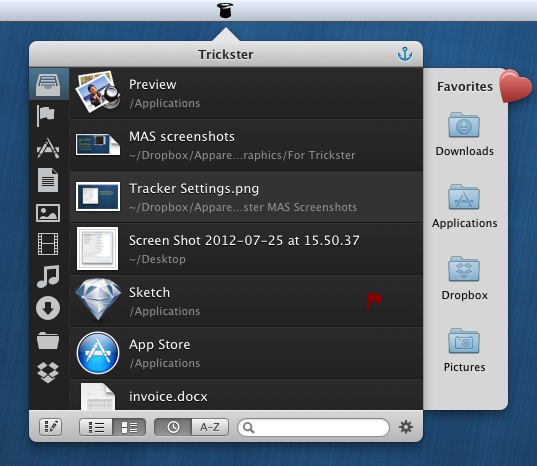Click the edit filters pencil button
537x466 pixels.
(51, 427)
